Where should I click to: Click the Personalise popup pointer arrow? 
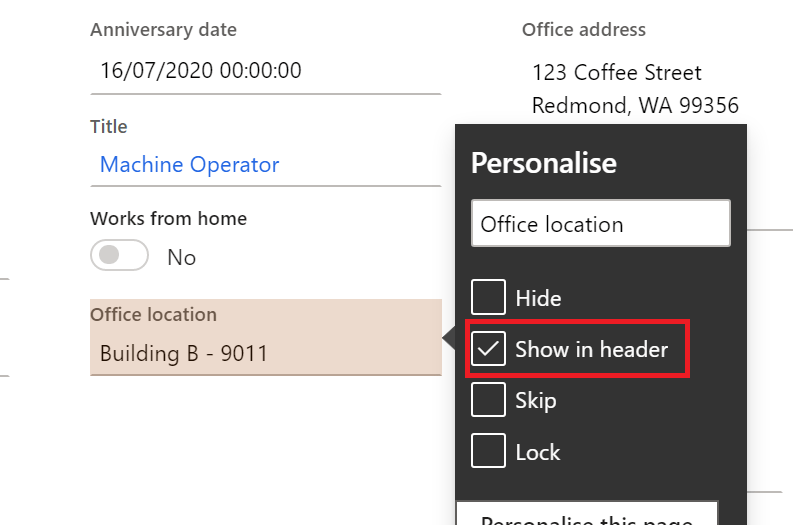pyautogui.click(x=448, y=341)
